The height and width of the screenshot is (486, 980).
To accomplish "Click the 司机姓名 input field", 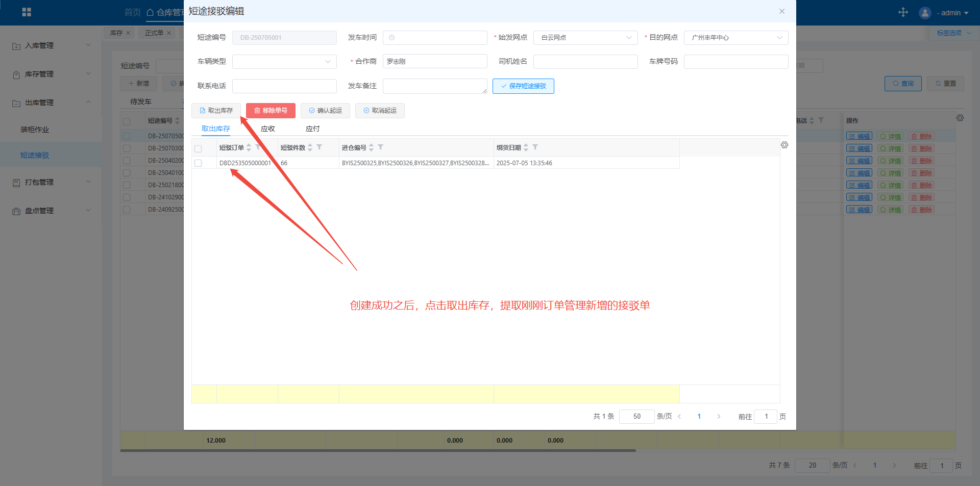I will 585,62.
